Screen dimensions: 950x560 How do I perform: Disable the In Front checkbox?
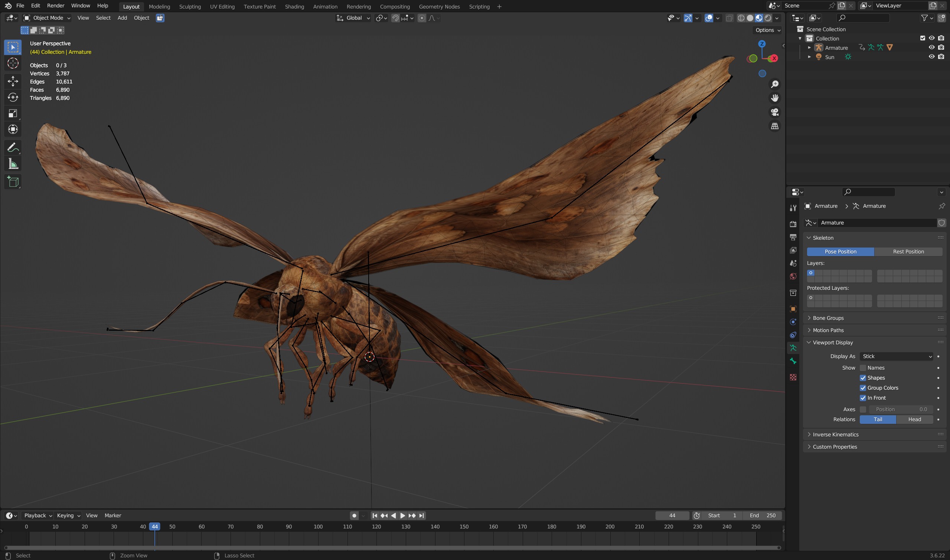[x=863, y=398]
